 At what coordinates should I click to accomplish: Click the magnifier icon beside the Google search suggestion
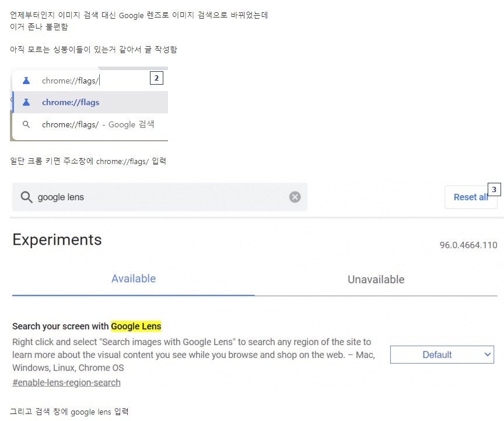coord(26,124)
